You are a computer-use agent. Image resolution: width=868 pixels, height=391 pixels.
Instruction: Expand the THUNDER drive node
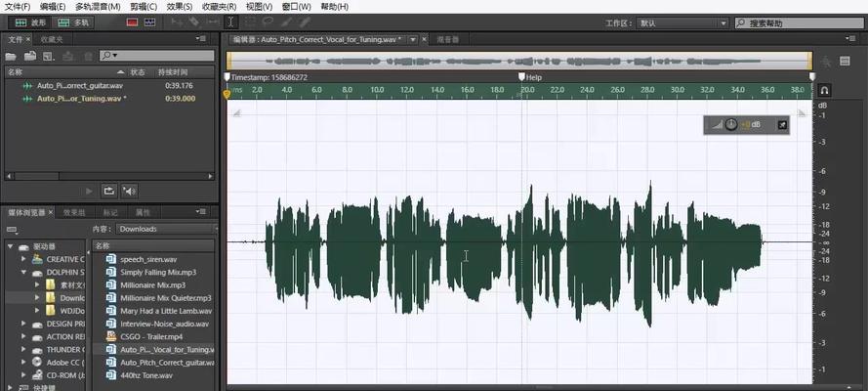(23, 350)
